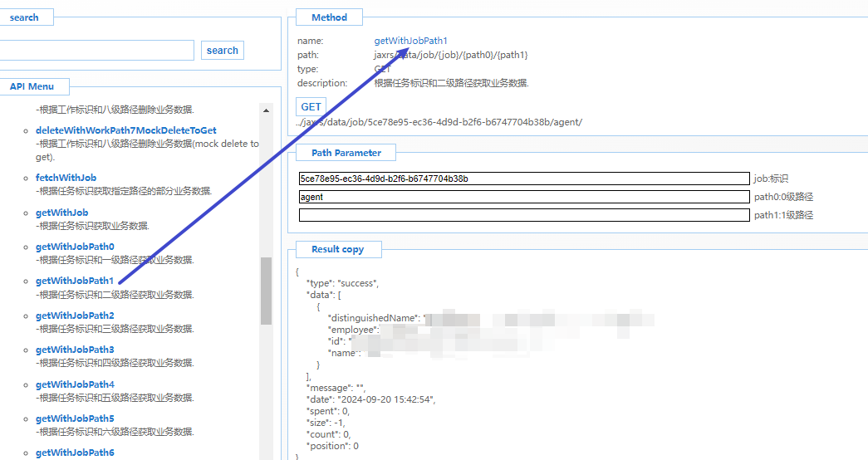
Task: Choose getWithJobPath4 from the list
Action: (x=75, y=384)
